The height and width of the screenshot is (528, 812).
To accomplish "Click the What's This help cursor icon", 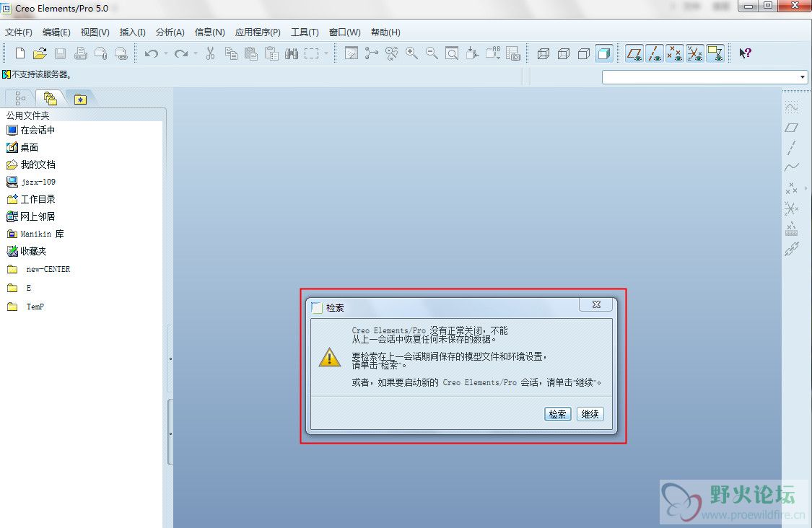I will pyautogui.click(x=745, y=53).
